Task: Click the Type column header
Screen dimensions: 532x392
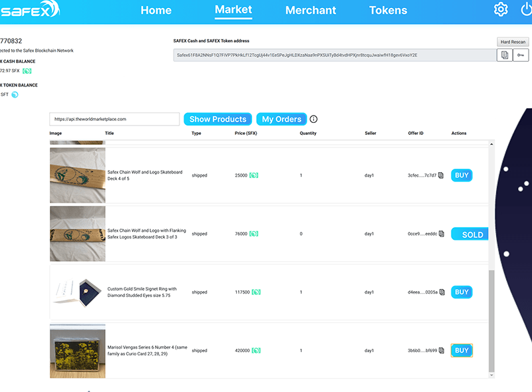Action: coord(196,134)
